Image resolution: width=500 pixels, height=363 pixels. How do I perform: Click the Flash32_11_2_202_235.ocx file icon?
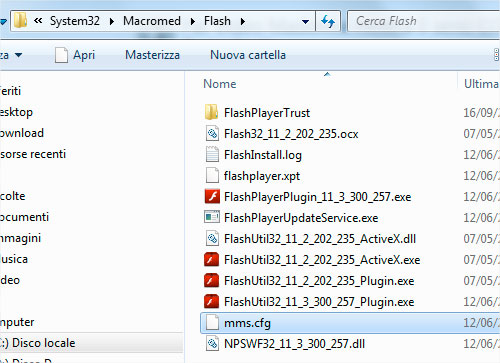(x=212, y=134)
